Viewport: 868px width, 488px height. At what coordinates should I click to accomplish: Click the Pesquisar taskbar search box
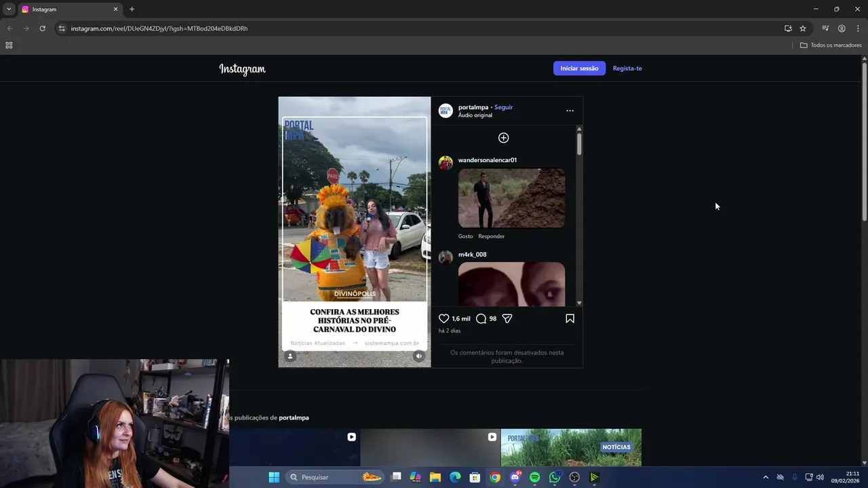coord(336,477)
